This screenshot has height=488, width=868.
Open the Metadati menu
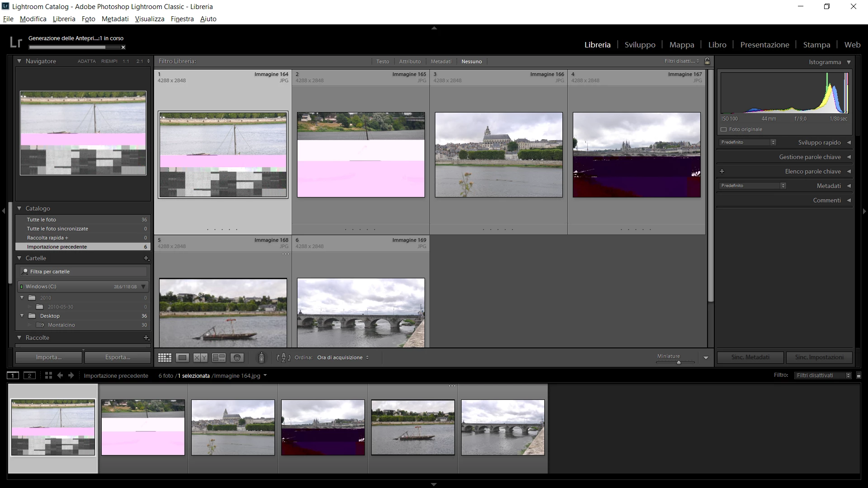coord(115,19)
